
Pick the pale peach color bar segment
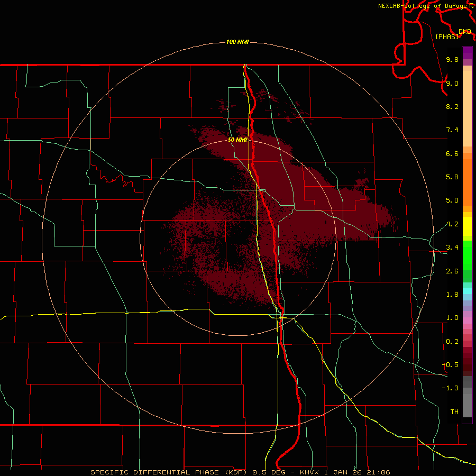coord(467,109)
